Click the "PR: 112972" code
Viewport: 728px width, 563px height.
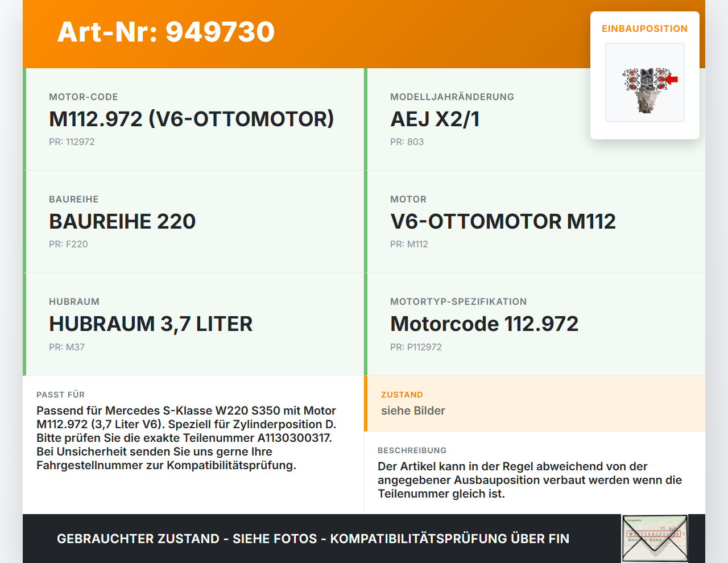coord(72,142)
